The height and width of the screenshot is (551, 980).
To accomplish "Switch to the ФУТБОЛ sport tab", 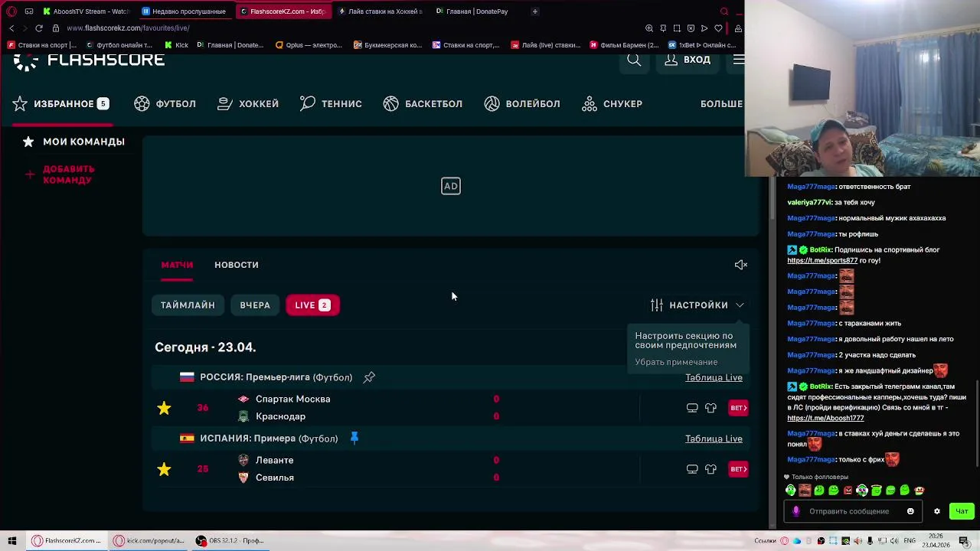I will pos(165,103).
